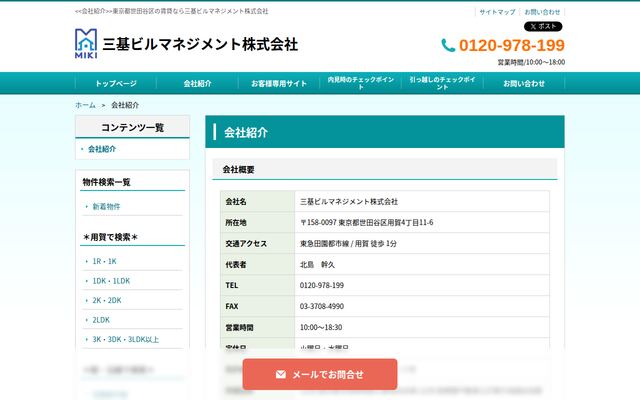Search 1R・1K properties in sidebar
This screenshot has width=640, height=400.
(104, 261)
